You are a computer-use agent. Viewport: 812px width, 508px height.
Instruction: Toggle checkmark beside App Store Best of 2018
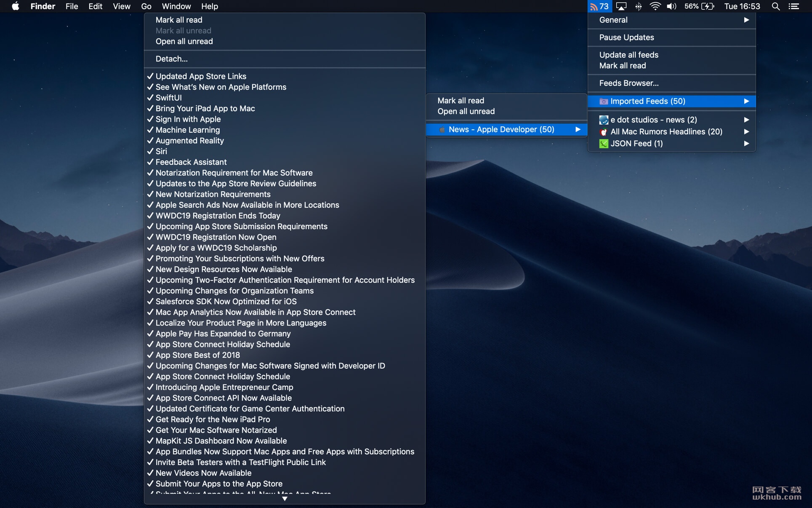tap(150, 355)
